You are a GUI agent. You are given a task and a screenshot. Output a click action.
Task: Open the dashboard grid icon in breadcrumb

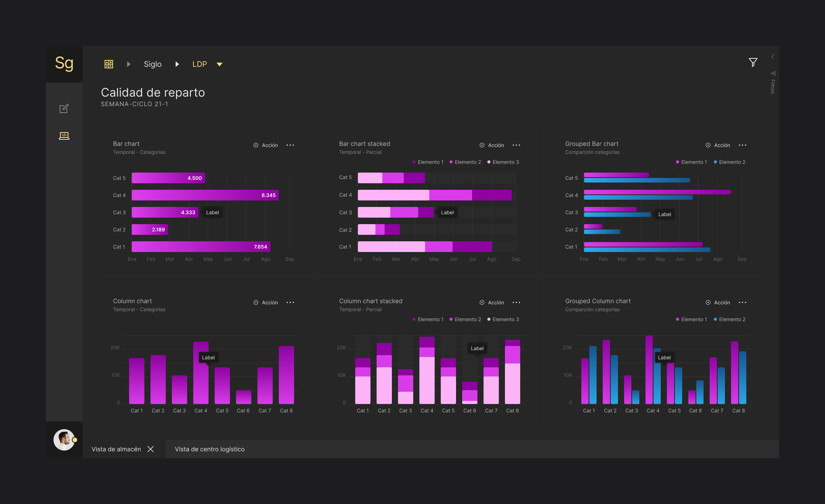click(109, 64)
